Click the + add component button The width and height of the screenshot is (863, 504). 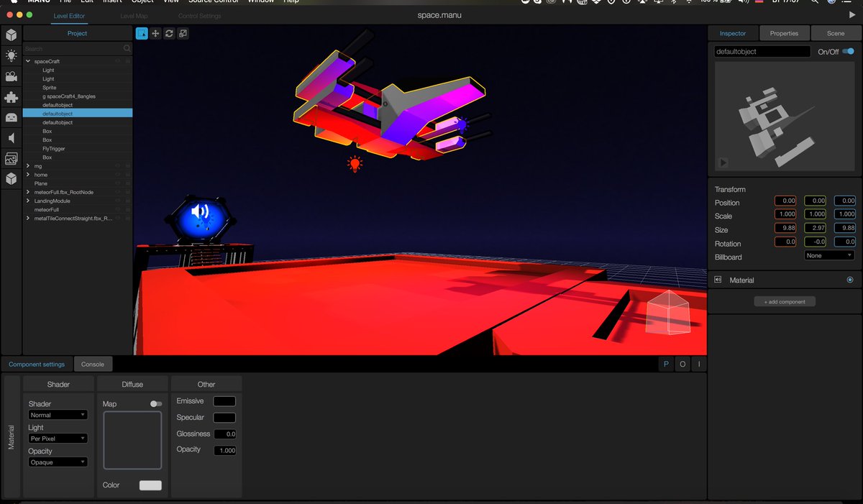(785, 302)
